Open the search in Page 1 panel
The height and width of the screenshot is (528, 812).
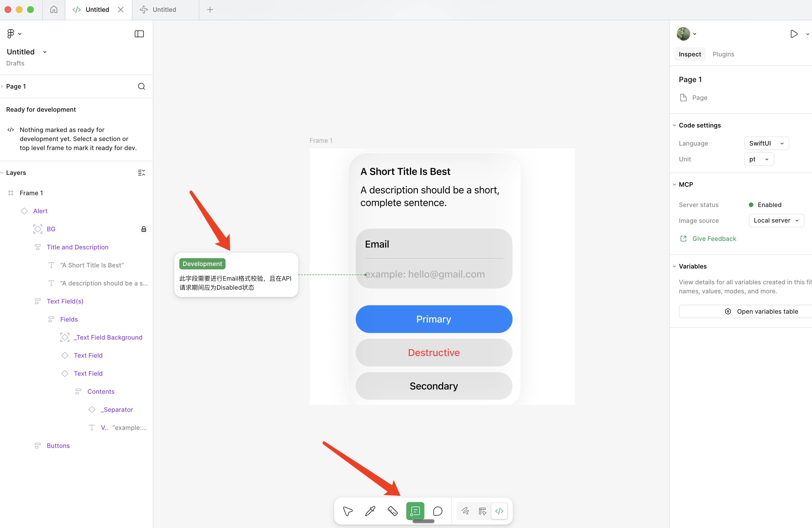click(142, 86)
